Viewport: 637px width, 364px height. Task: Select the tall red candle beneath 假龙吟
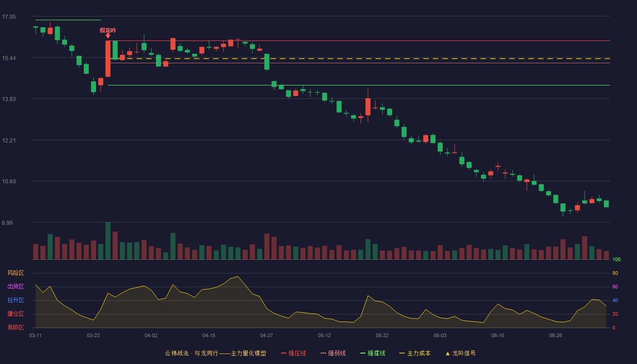[108, 59]
